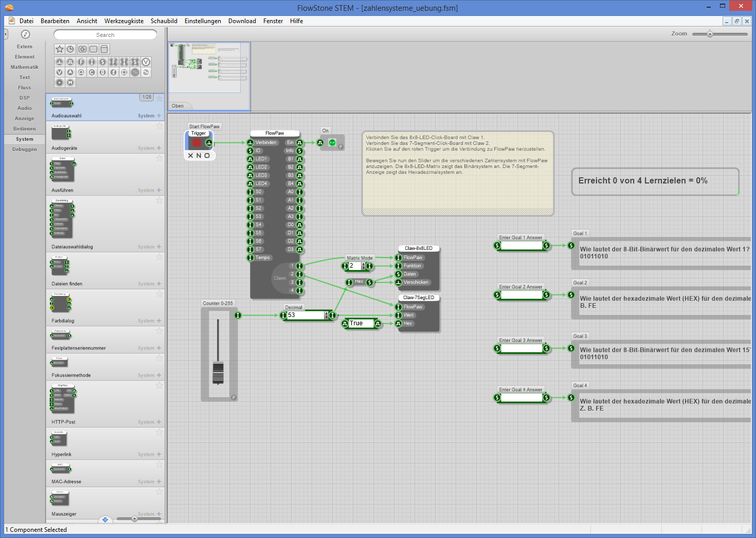Viewport: 756px width, 538px height.
Task: Favorite the Dateien finden component with its star
Action: tap(159, 257)
